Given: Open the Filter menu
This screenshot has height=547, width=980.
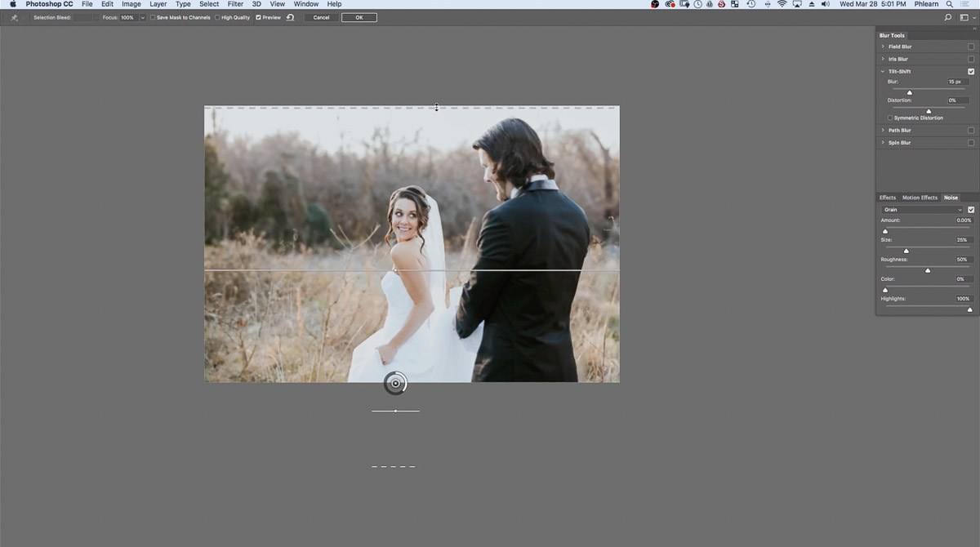Looking at the screenshot, I should click(x=235, y=4).
